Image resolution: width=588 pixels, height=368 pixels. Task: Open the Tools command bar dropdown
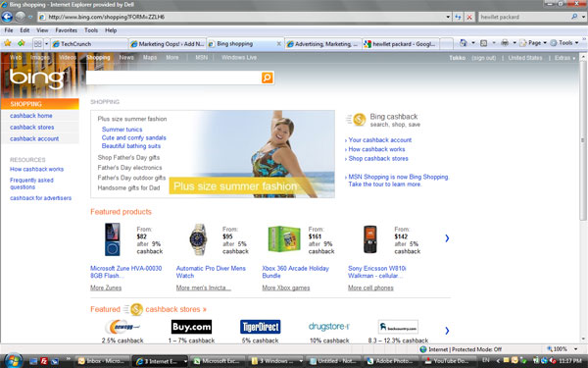tap(564, 43)
